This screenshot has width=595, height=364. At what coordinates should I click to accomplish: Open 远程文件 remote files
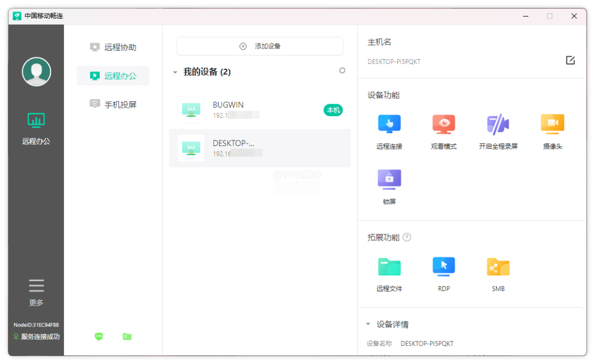pyautogui.click(x=390, y=275)
